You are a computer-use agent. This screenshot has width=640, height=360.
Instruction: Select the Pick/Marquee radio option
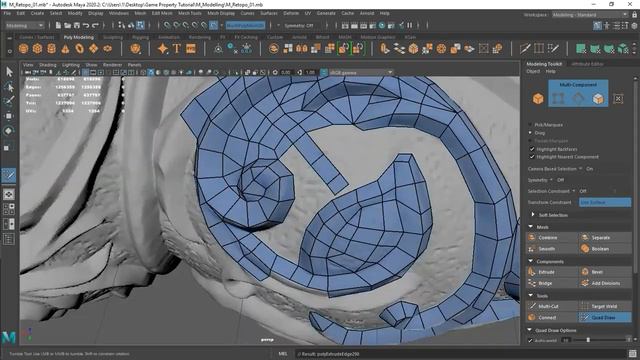pyautogui.click(x=530, y=124)
